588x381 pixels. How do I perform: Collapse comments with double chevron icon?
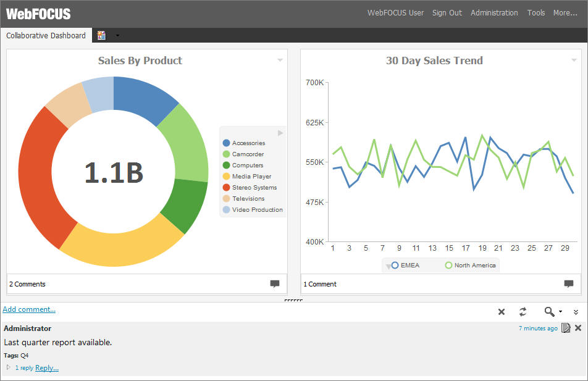pyautogui.click(x=576, y=312)
